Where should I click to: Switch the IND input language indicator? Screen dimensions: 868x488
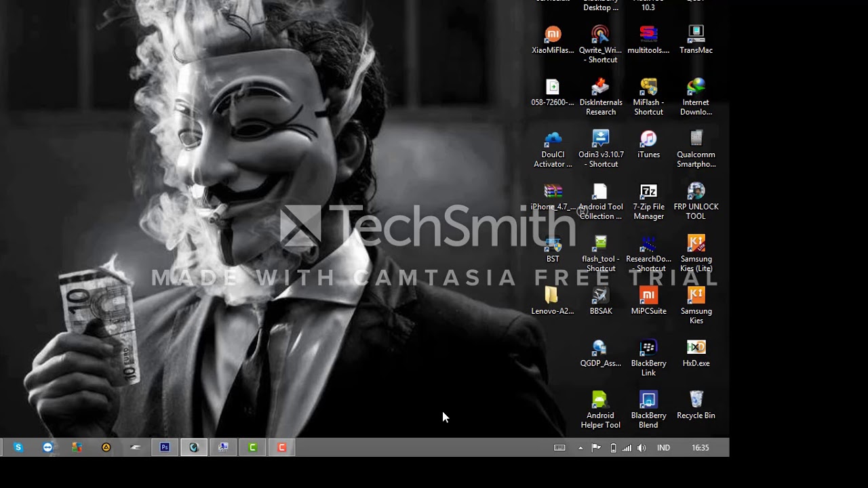664,448
